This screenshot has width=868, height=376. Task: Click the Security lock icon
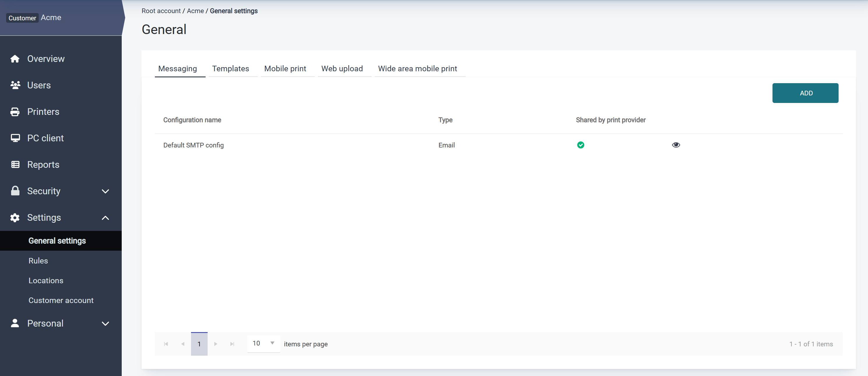tap(15, 191)
